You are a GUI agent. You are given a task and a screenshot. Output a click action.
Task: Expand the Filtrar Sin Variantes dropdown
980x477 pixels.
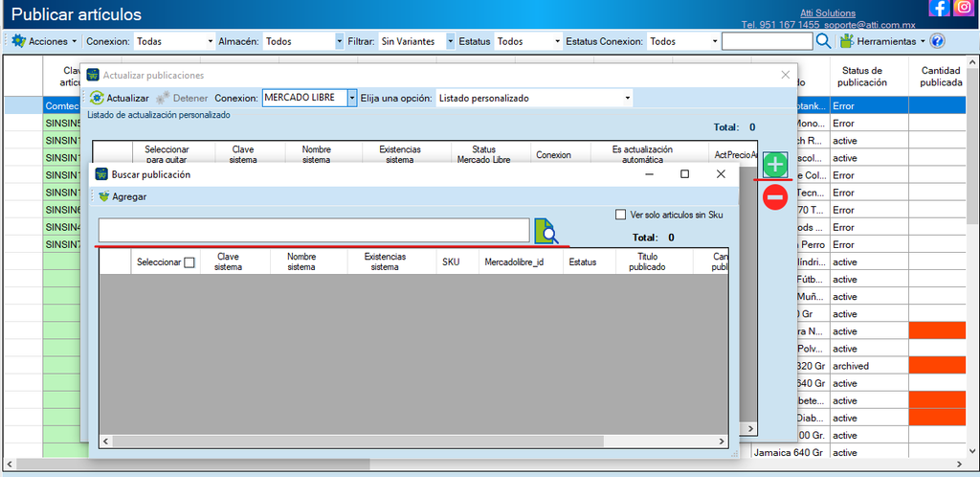tap(450, 41)
